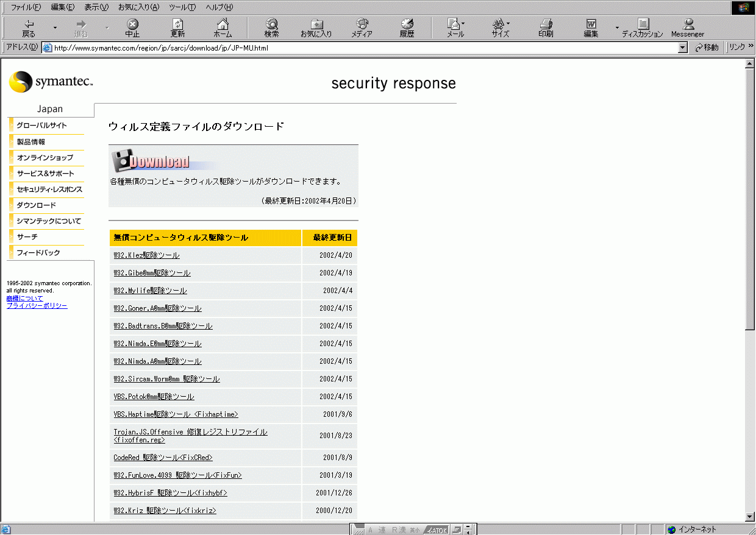Screen dimensions: 756x535
Task: Click the address URL field
Action: [x=365, y=48]
